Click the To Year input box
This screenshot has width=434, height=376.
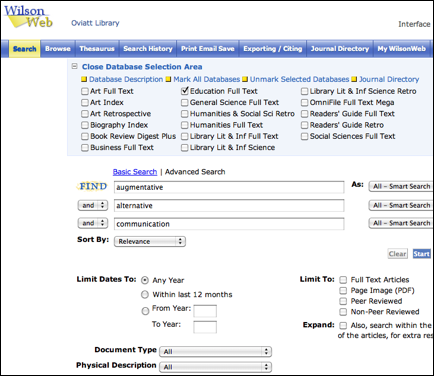point(205,327)
